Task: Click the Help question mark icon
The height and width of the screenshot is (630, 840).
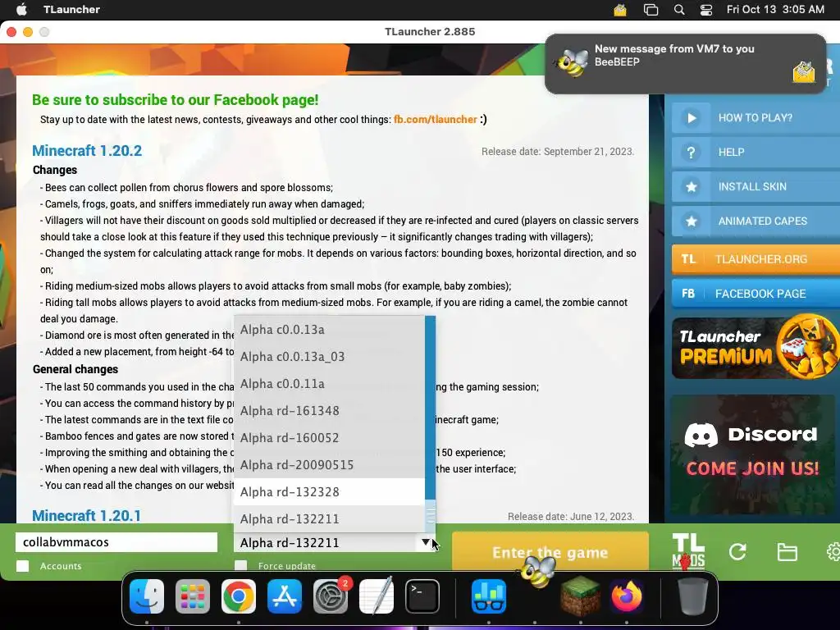Action: pos(691,152)
